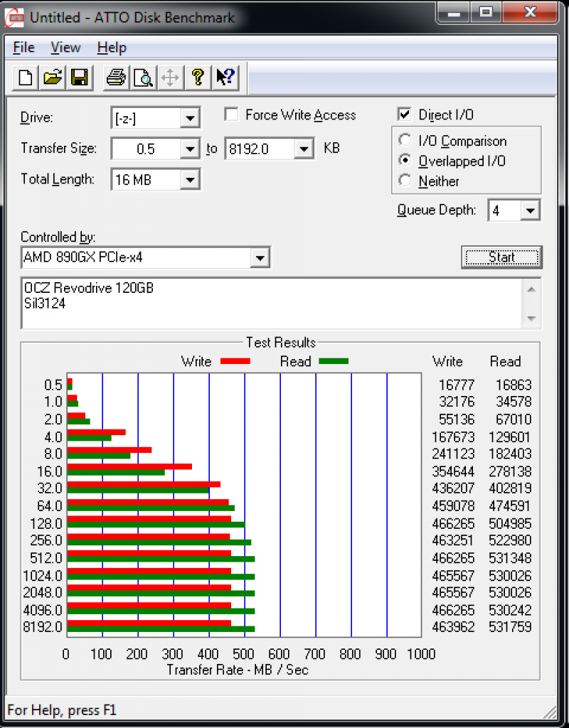The width and height of the screenshot is (569, 728).
Task: Click the 64.0 read value 474591
Action: [x=510, y=506]
